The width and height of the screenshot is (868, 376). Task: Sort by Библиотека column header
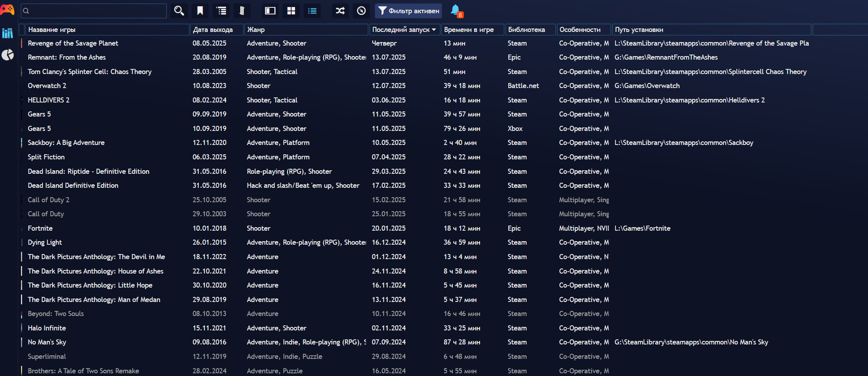(530, 30)
